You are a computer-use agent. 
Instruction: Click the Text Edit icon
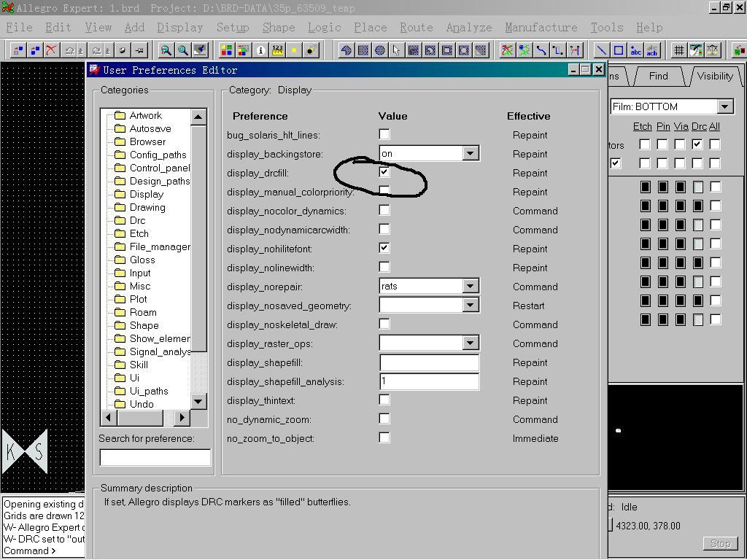[x=652, y=50]
